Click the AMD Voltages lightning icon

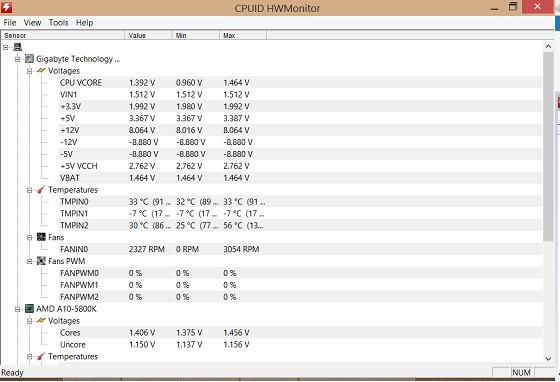tap(41, 321)
